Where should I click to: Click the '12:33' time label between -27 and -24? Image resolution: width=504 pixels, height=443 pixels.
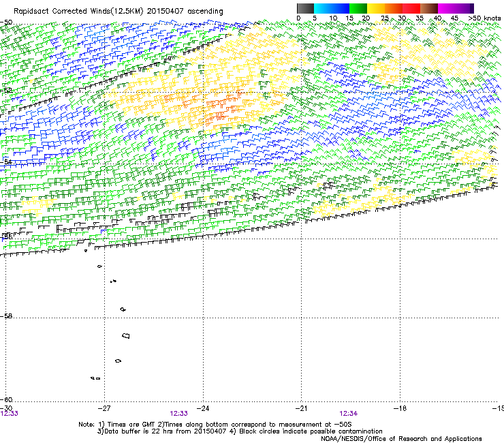pyautogui.click(x=178, y=414)
